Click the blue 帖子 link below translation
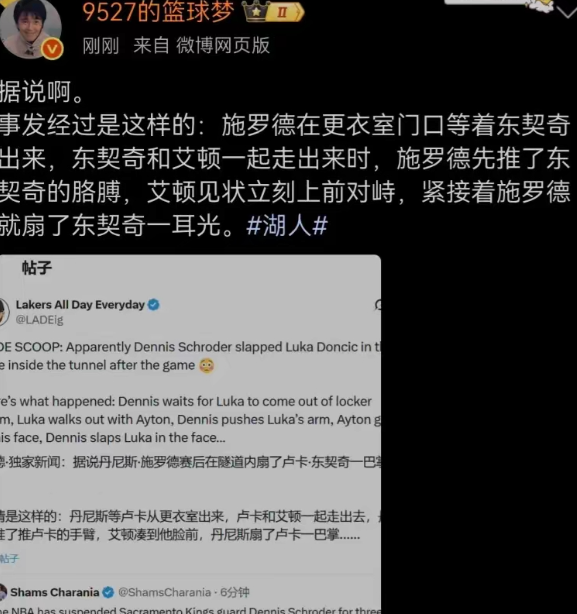The width and height of the screenshot is (577, 614). [9, 558]
